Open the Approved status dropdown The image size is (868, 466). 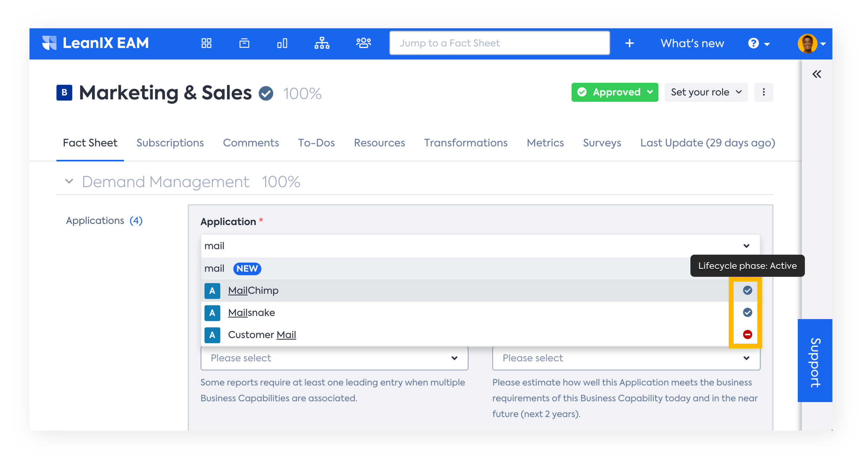pos(614,92)
